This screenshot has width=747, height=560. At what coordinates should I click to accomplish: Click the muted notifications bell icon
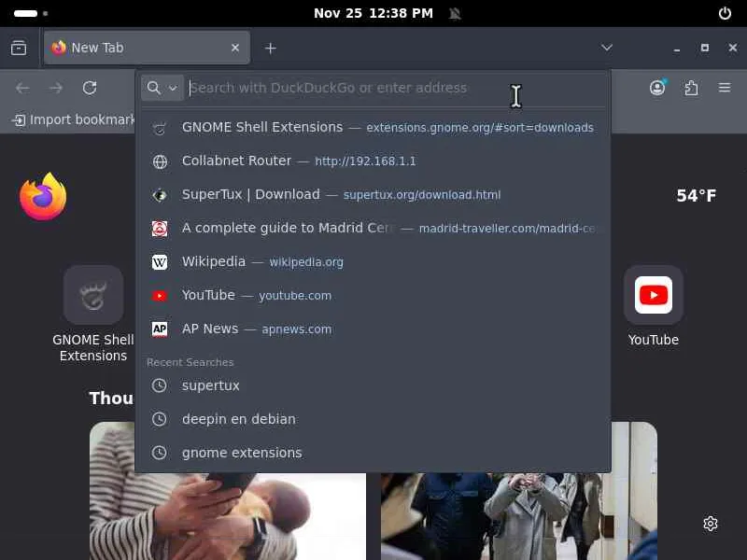pyautogui.click(x=455, y=13)
